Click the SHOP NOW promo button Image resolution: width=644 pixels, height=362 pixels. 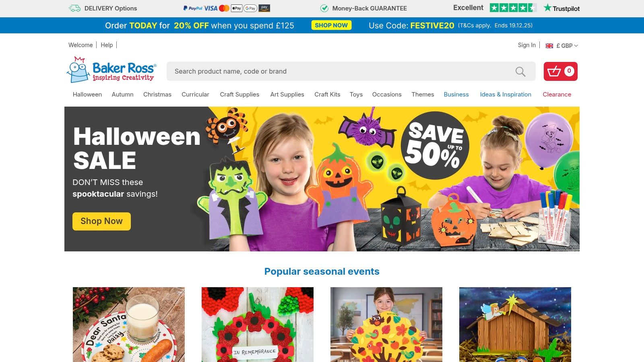click(331, 25)
